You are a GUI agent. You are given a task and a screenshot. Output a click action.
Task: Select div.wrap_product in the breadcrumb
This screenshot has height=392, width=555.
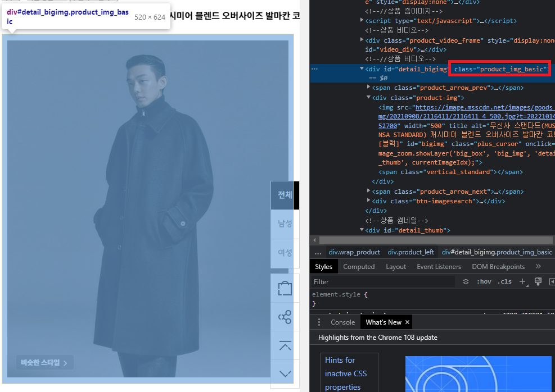[x=354, y=252]
